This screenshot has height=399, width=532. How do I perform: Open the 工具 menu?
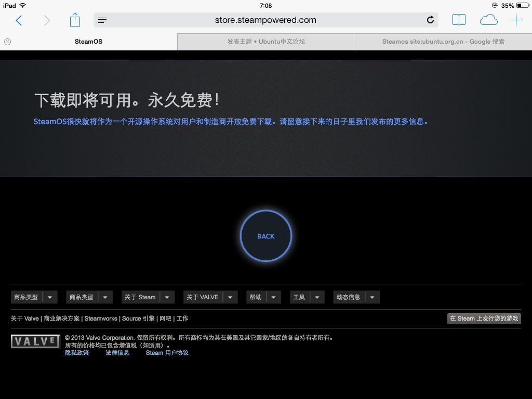pos(299,297)
